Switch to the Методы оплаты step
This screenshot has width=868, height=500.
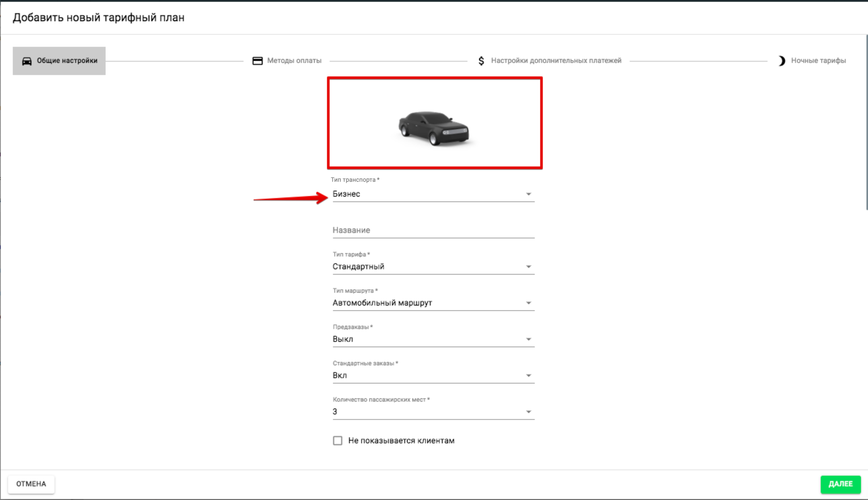[x=294, y=61]
